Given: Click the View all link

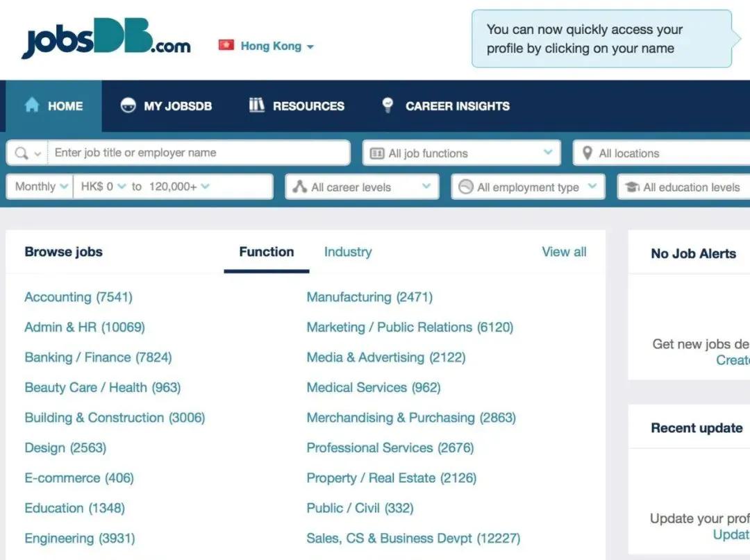Looking at the screenshot, I should (x=564, y=252).
